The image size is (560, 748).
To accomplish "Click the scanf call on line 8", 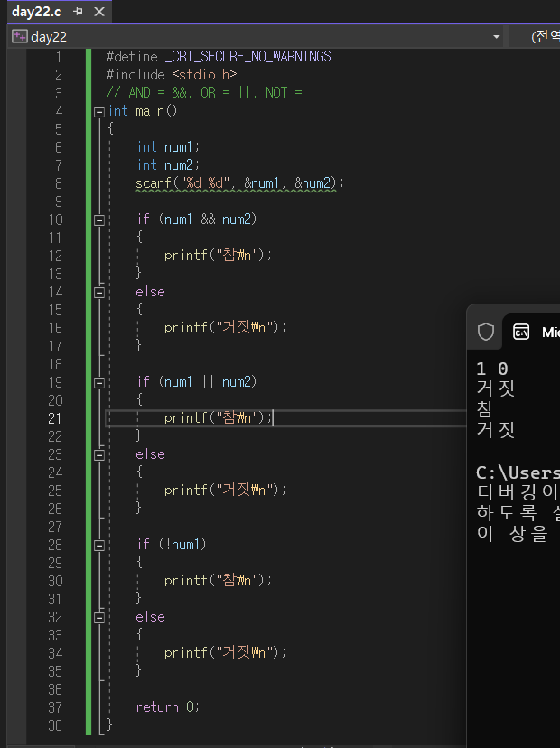I will (x=239, y=183).
